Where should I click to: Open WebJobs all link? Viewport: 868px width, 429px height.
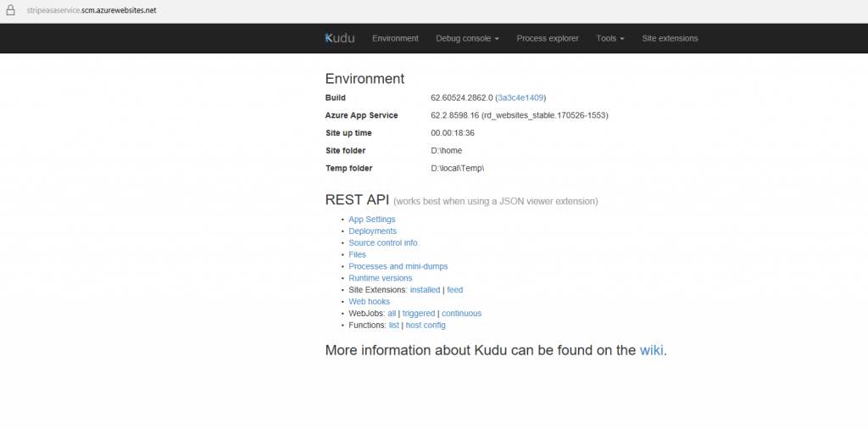[392, 314]
